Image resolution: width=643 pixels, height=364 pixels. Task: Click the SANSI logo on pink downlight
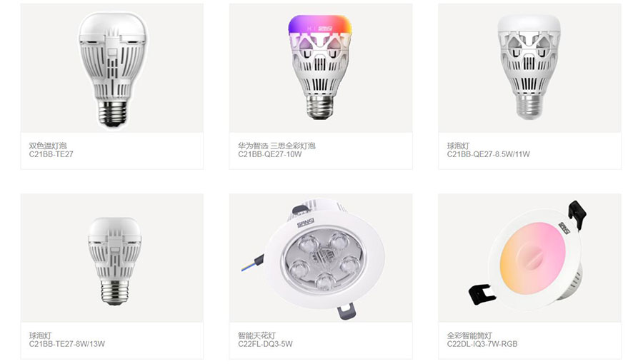pos(564,228)
